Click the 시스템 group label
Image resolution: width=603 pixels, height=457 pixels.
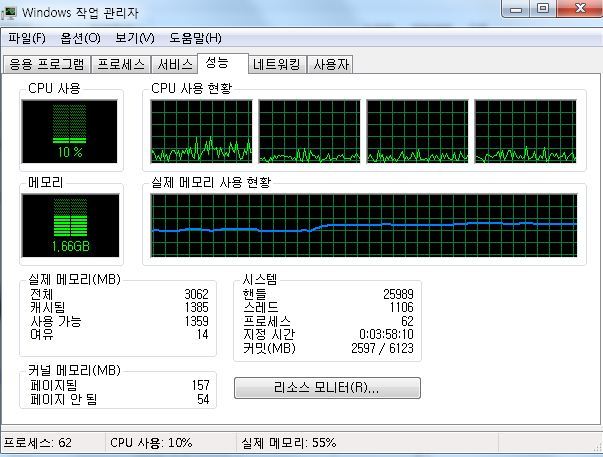pyautogui.click(x=260, y=279)
